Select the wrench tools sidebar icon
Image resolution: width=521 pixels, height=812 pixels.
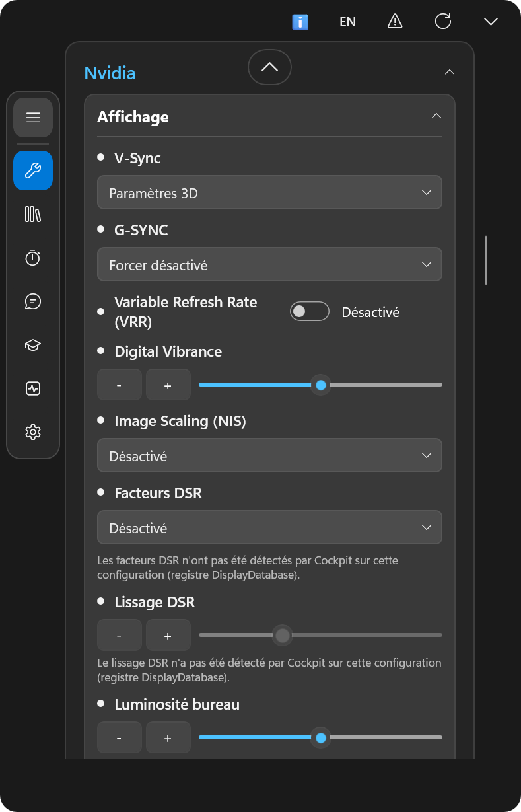click(x=33, y=170)
